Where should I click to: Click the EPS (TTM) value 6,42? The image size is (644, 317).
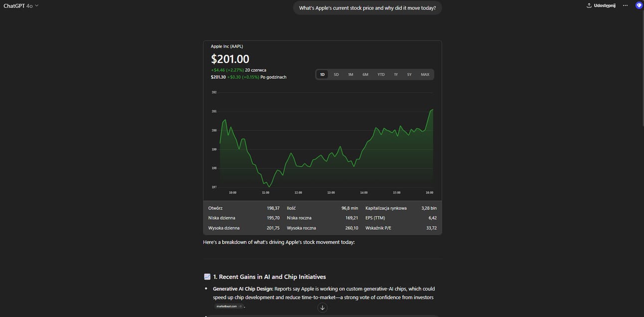(433, 218)
